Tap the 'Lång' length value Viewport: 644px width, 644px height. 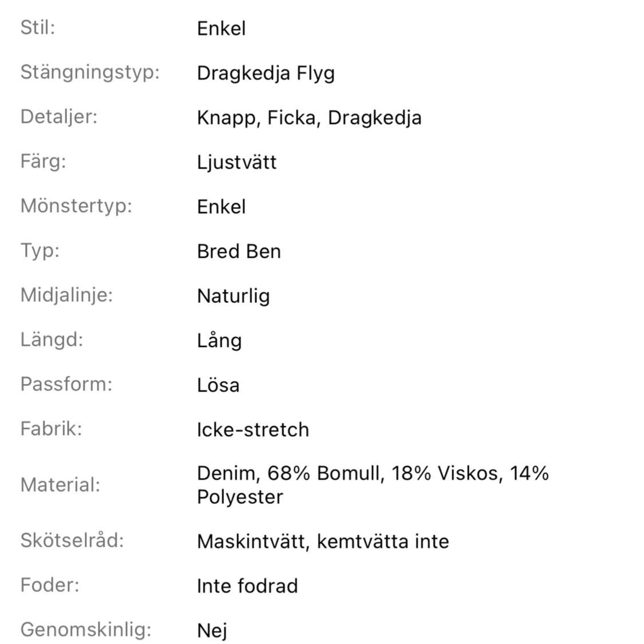(219, 341)
